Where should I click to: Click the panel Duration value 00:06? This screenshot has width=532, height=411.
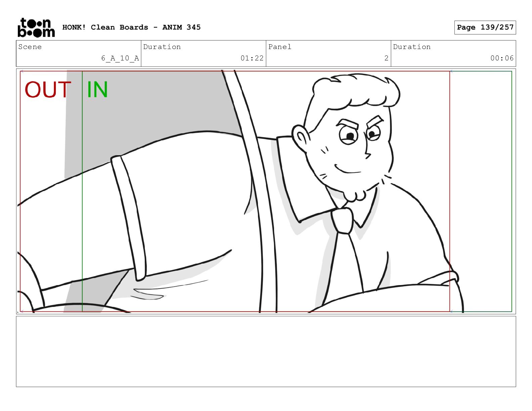(x=502, y=58)
